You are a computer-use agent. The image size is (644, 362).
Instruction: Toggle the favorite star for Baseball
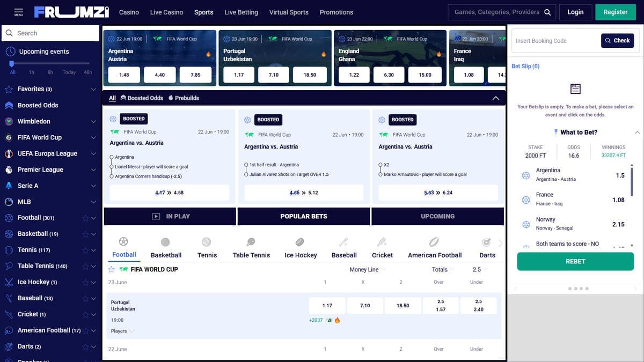click(85, 298)
